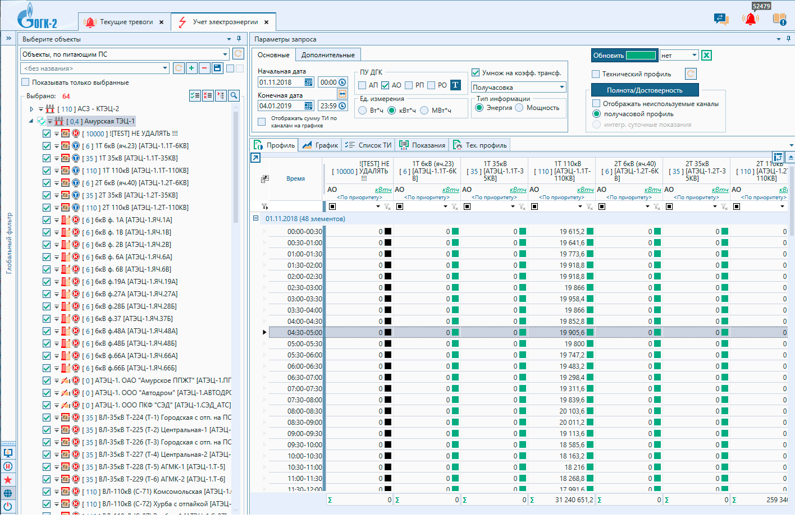
Task: Click the Обновить button
Action: coord(624,55)
